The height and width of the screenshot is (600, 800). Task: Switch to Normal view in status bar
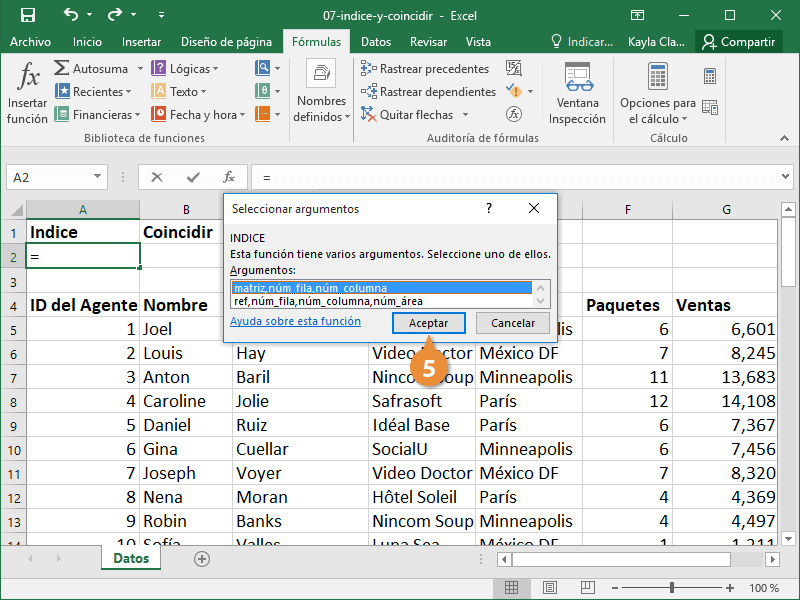pyautogui.click(x=511, y=588)
